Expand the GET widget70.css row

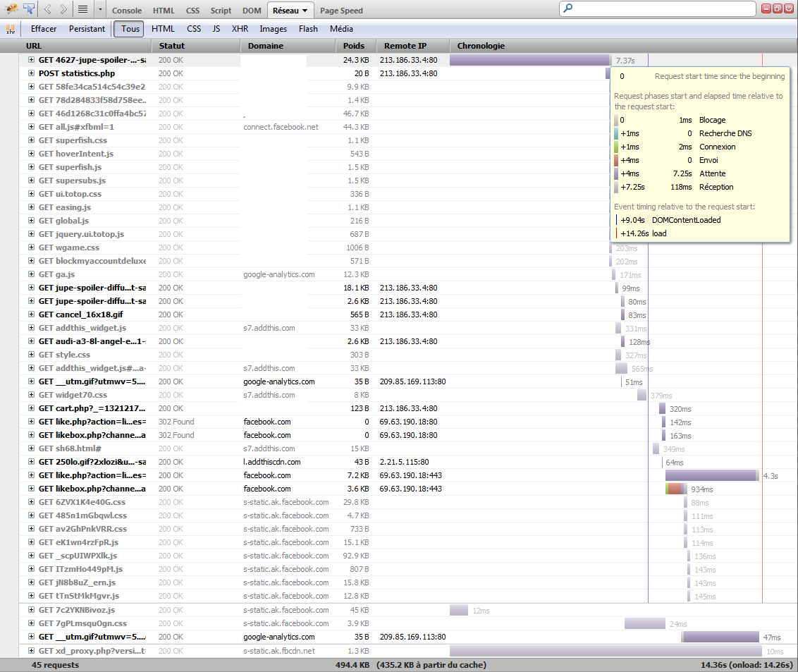click(x=32, y=395)
